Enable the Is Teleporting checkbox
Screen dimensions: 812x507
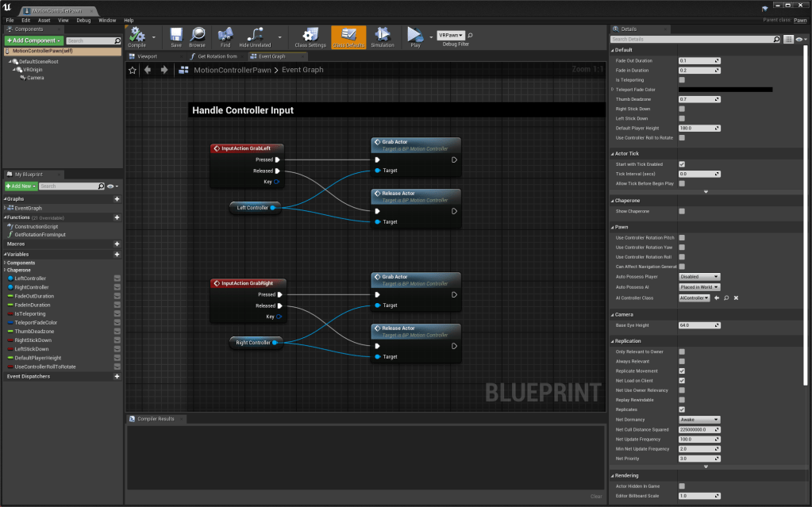pos(682,80)
